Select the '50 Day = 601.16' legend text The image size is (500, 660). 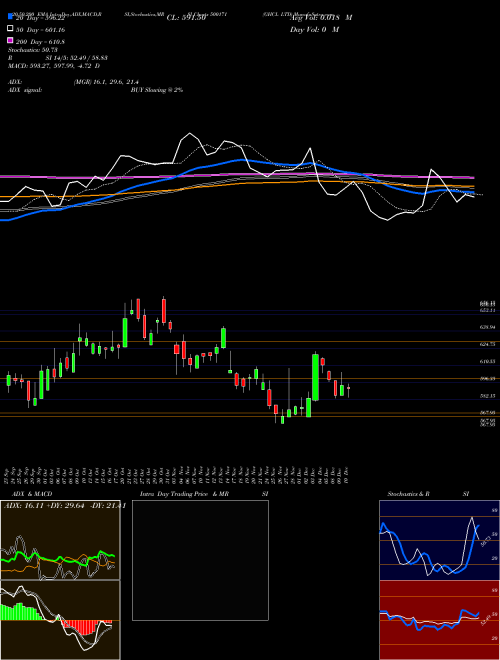tap(40, 30)
